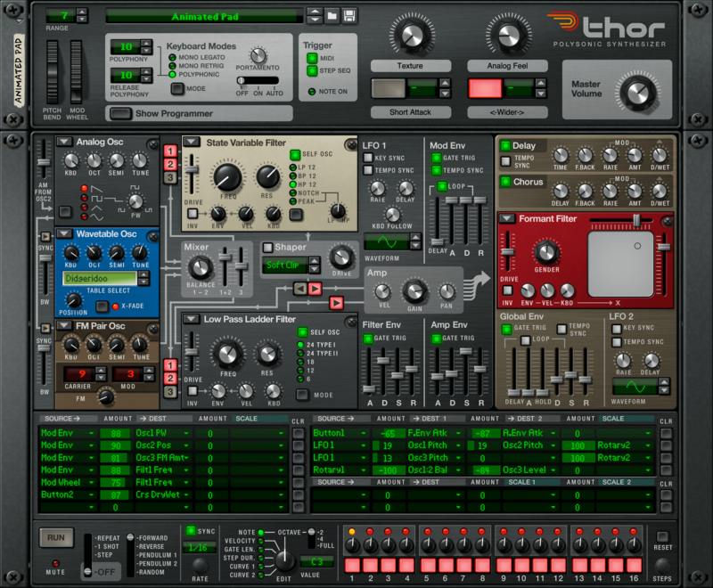Click the Master Volume knob
The width and height of the screenshot is (713, 588).
pos(638,91)
